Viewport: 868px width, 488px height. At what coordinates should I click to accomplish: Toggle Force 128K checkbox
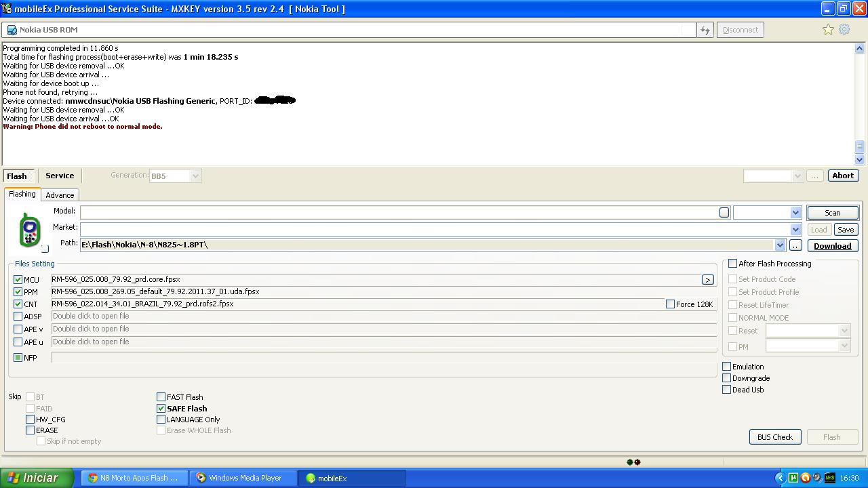coord(670,304)
